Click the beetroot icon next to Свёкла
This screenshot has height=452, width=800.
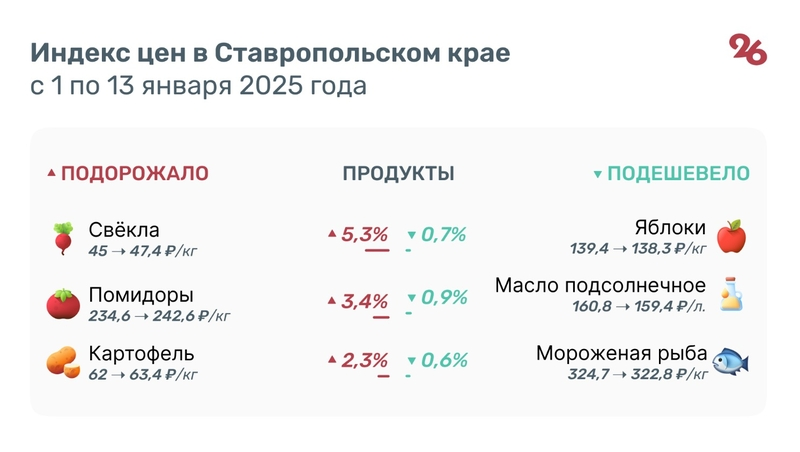[63, 239]
